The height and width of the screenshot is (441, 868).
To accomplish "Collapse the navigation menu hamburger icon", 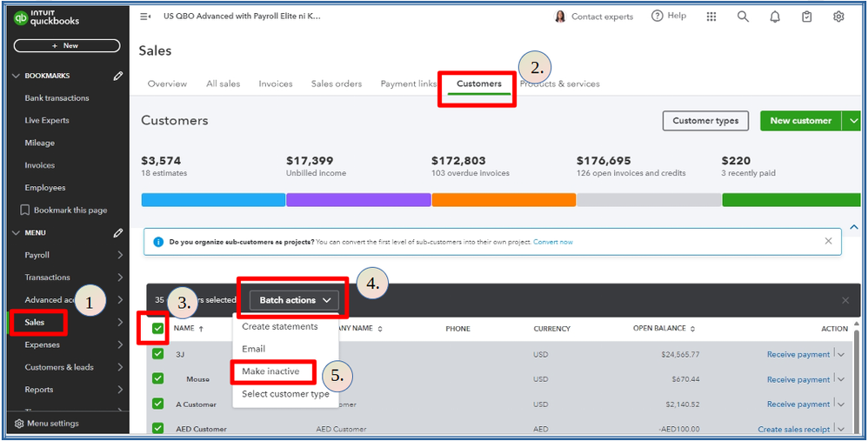I will tap(145, 17).
